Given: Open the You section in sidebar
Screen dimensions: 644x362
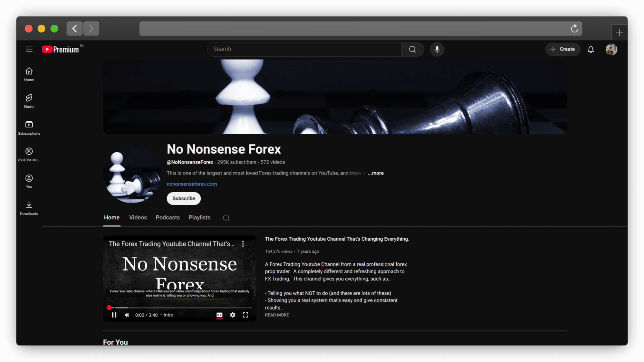Looking at the screenshot, I should [29, 181].
